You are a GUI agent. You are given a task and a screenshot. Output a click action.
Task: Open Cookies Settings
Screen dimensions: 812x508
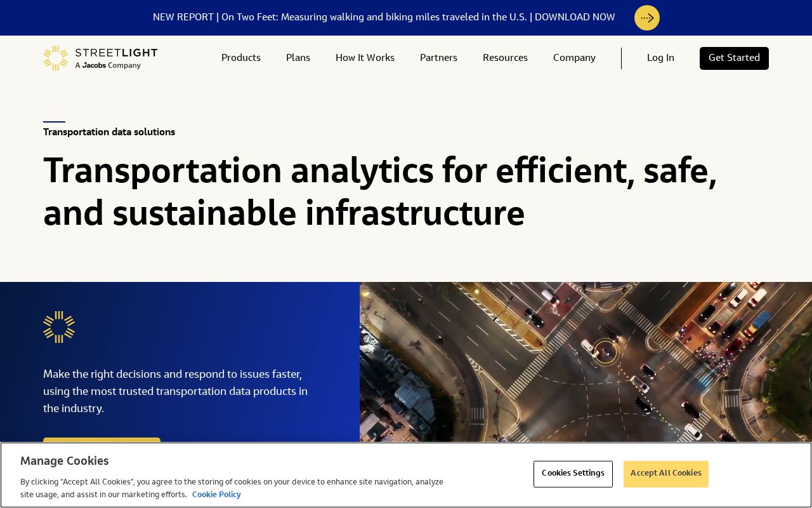573,474
